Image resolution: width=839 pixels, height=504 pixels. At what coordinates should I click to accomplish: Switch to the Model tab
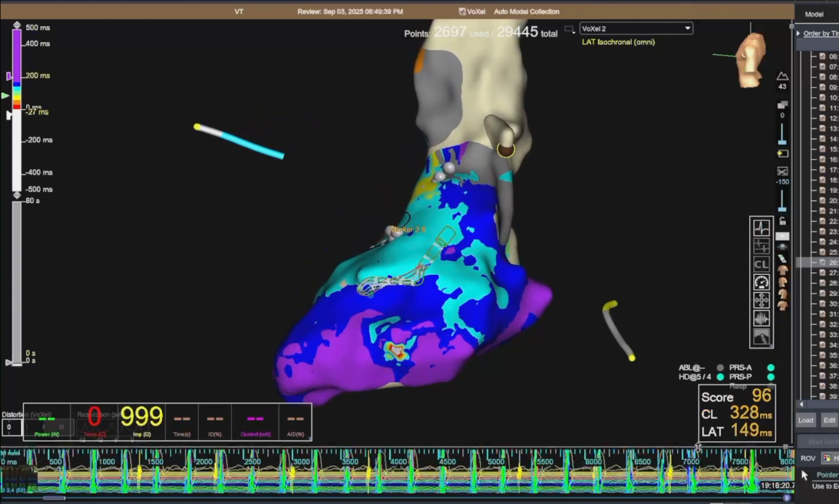point(814,14)
